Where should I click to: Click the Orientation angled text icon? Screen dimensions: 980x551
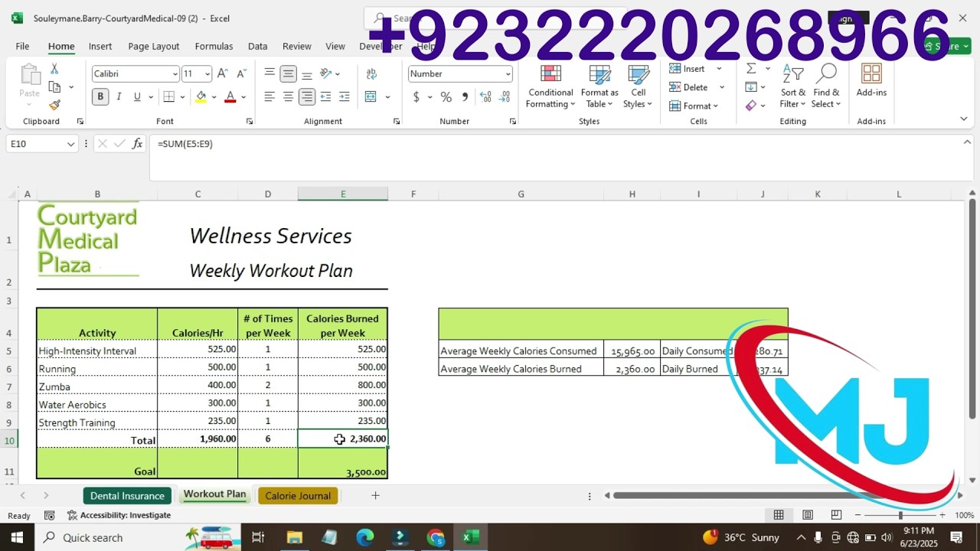[326, 73]
